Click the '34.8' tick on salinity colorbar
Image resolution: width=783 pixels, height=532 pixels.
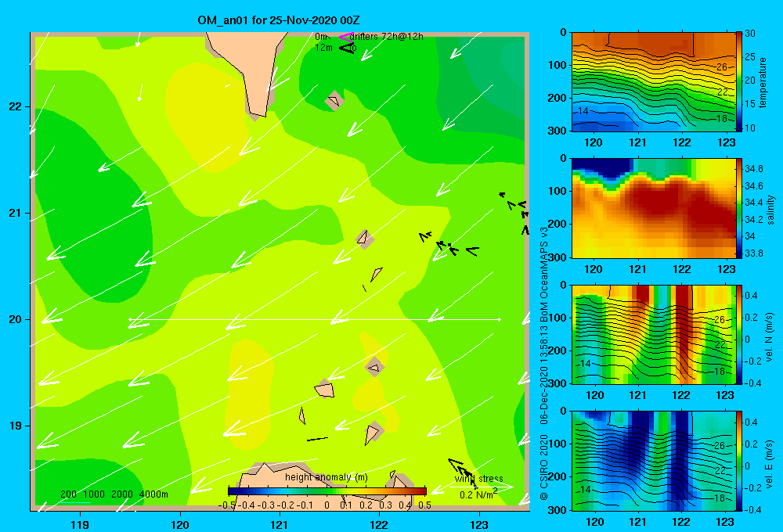tap(753, 169)
